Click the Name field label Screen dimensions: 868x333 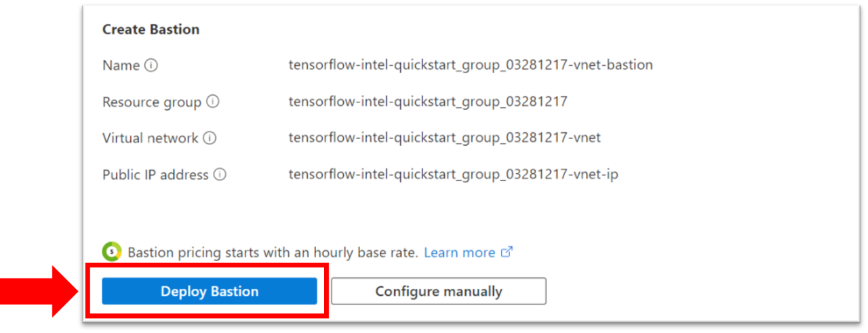click(121, 66)
